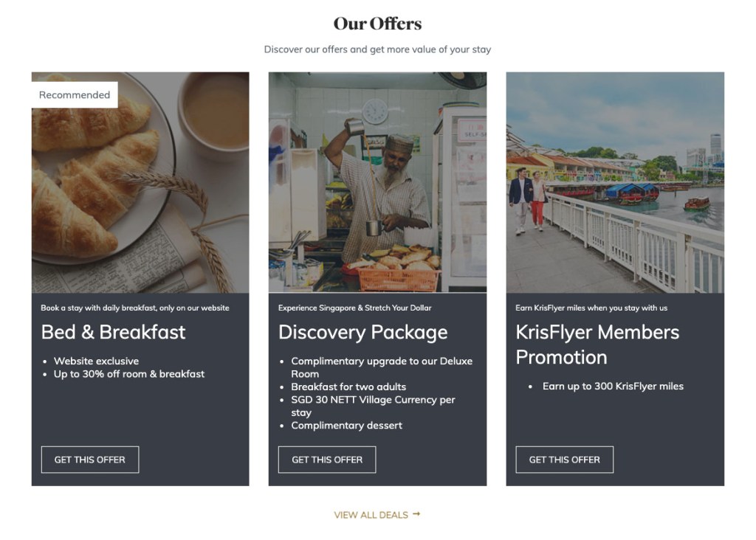Get the Discovery Package offer

click(x=327, y=460)
